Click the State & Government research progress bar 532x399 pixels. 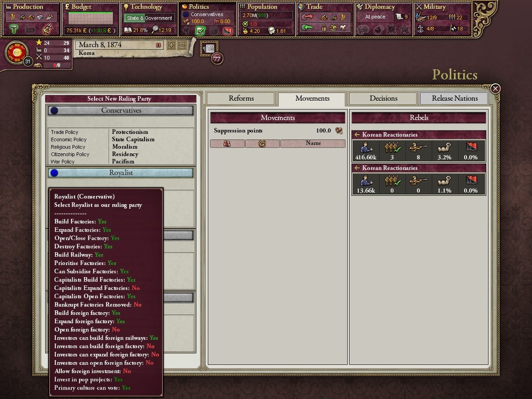coord(149,18)
